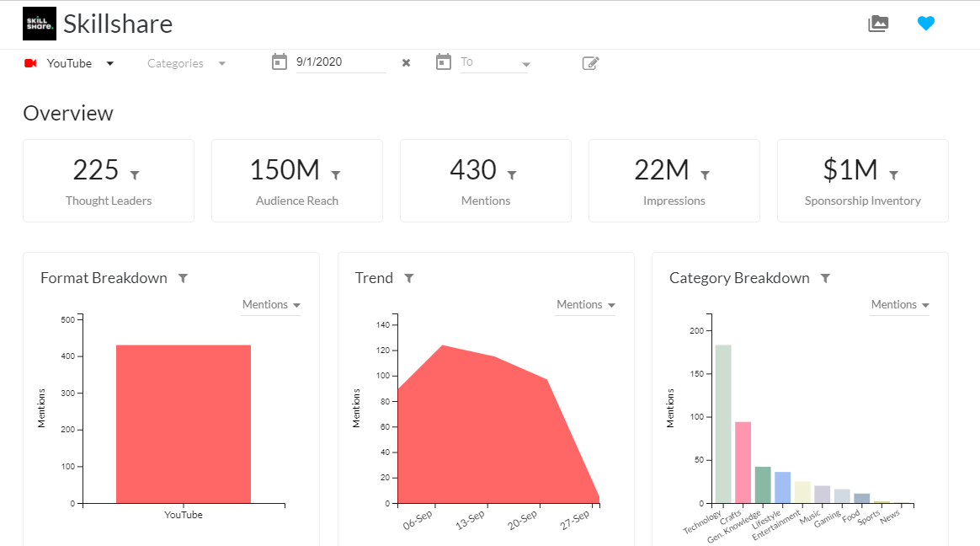Click the 13-Sep label on Trend axis
The image size is (980, 546).
click(x=470, y=521)
